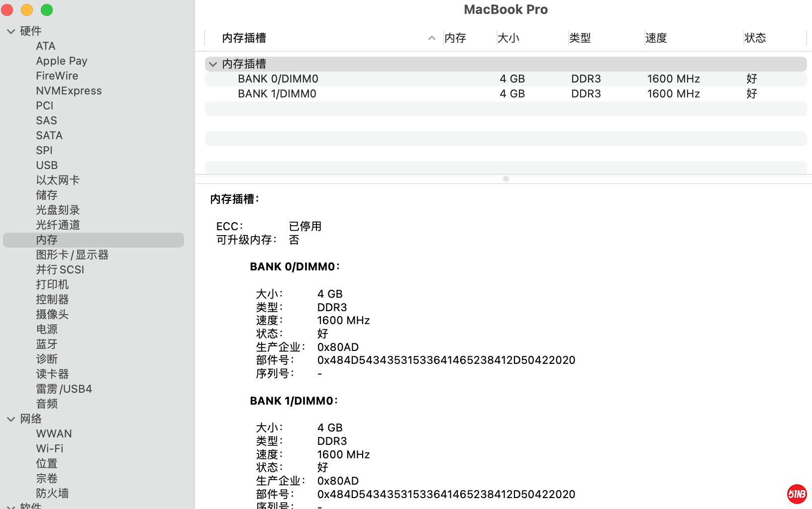Select PCI in the sidebar

(45, 106)
